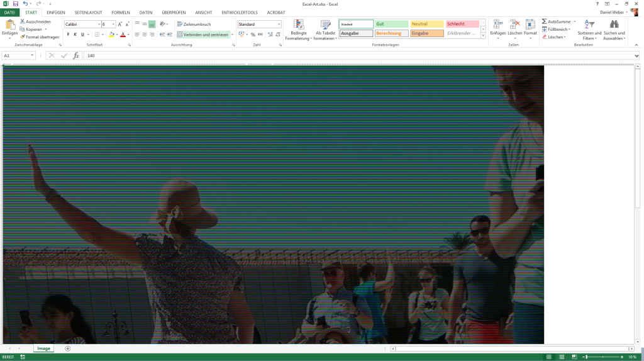644x361 pixels.
Task: Switch to the EINFÜGEN ribbon tab
Action: coord(56,13)
